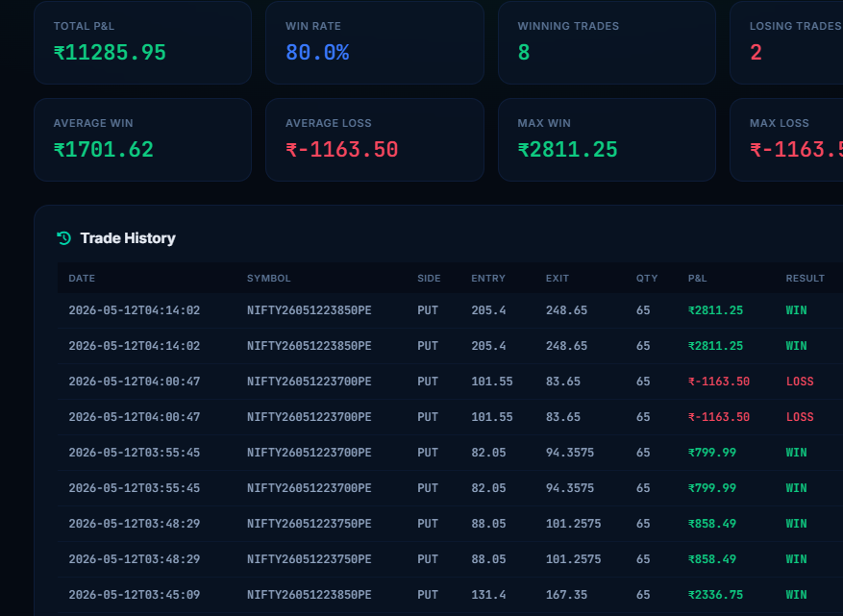Click WIN result in the ₹2336.75 row
Image resolution: width=843 pixels, height=616 pixels.
coord(796,595)
